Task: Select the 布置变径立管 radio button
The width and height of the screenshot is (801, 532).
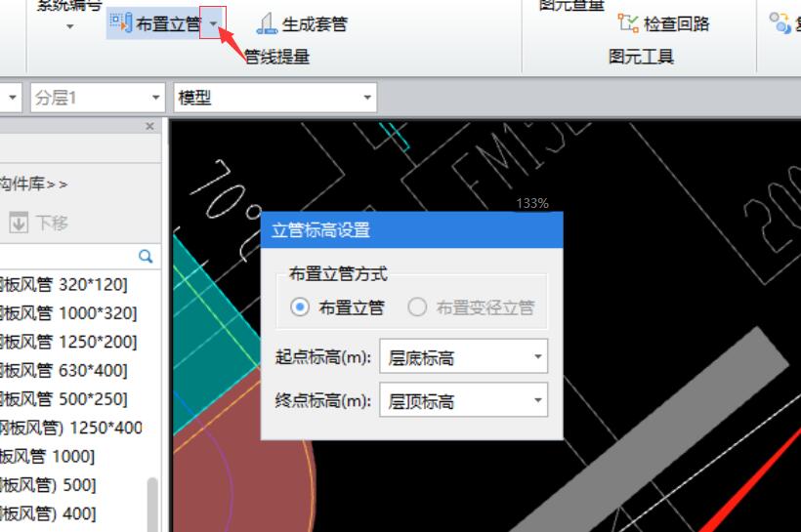Action: [417, 307]
